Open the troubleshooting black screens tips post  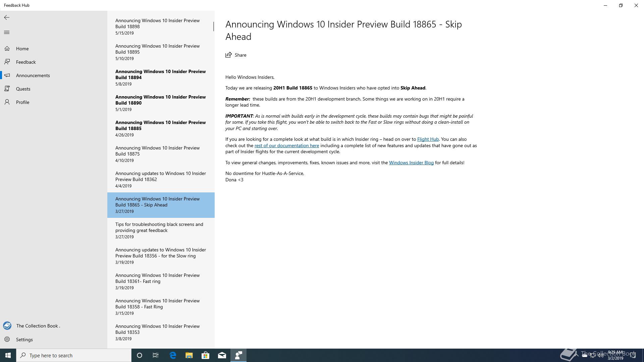point(161,231)
